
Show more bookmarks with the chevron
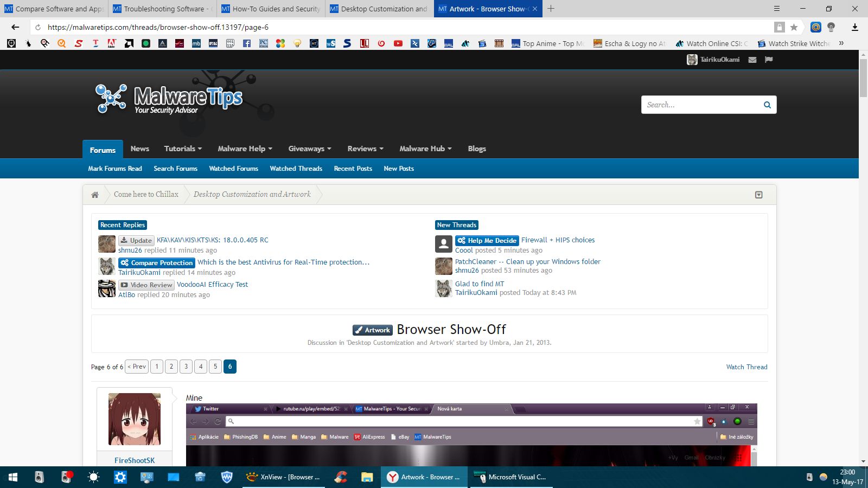pyautogui.click(x=841, y=43)
